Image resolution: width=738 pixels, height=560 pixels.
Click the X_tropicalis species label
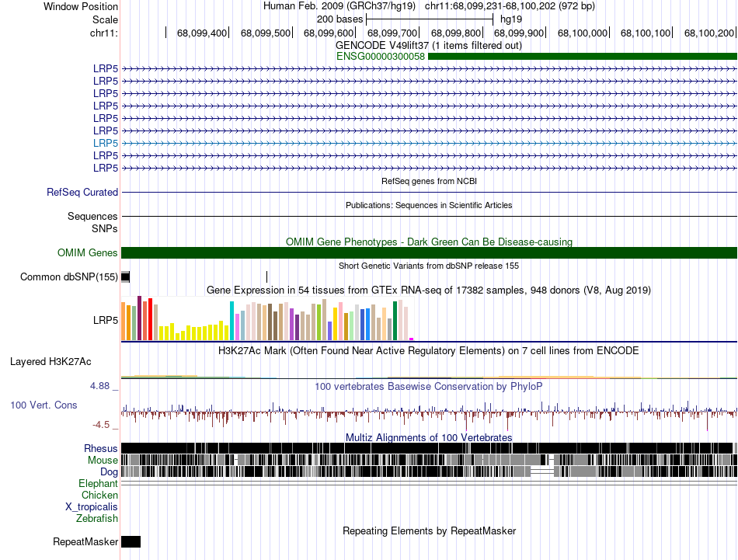92,507
